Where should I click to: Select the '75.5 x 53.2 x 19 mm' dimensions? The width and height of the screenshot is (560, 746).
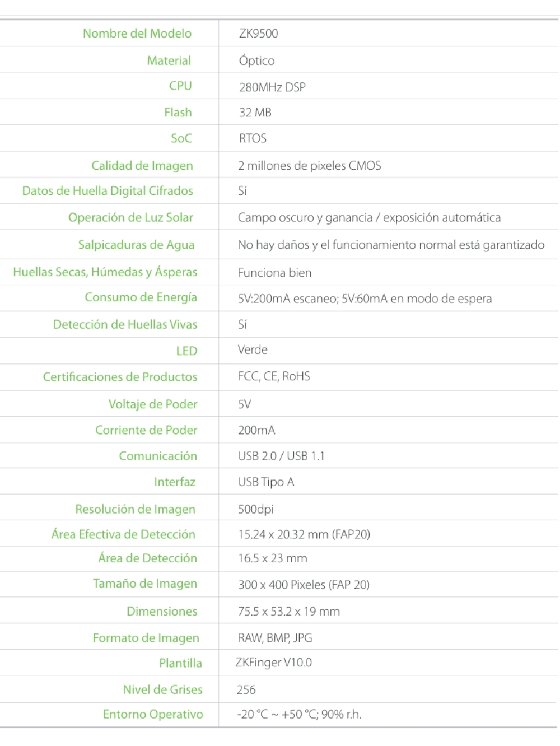point(289,612)
